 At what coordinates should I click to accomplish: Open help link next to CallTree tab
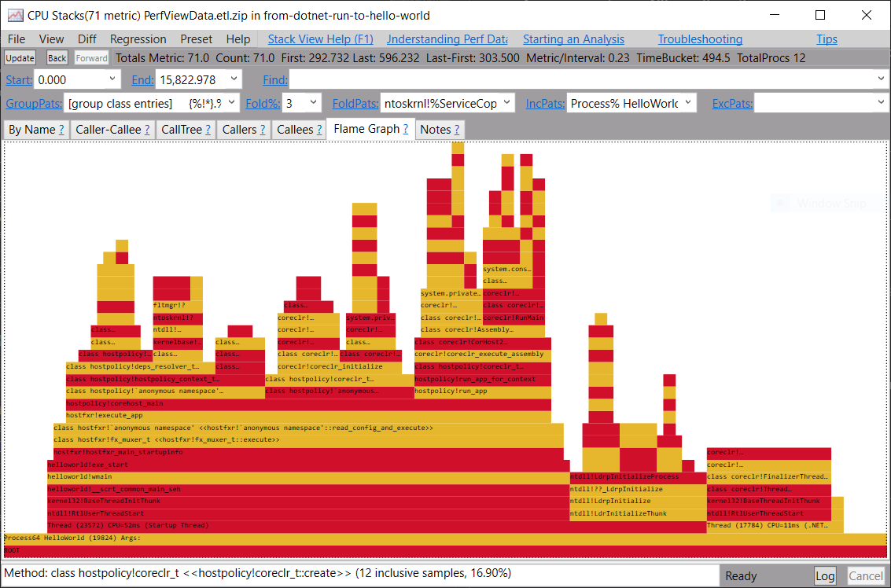(208, 130)
